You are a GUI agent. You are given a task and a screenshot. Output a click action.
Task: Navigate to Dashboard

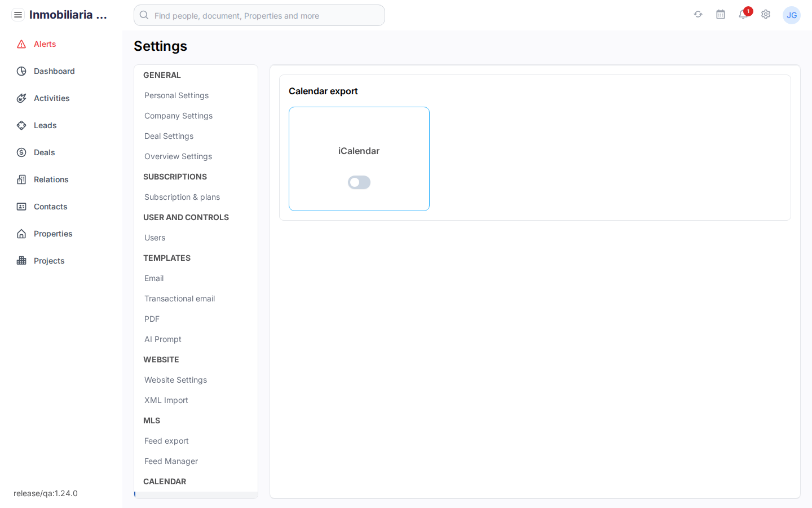click(54, 71)
